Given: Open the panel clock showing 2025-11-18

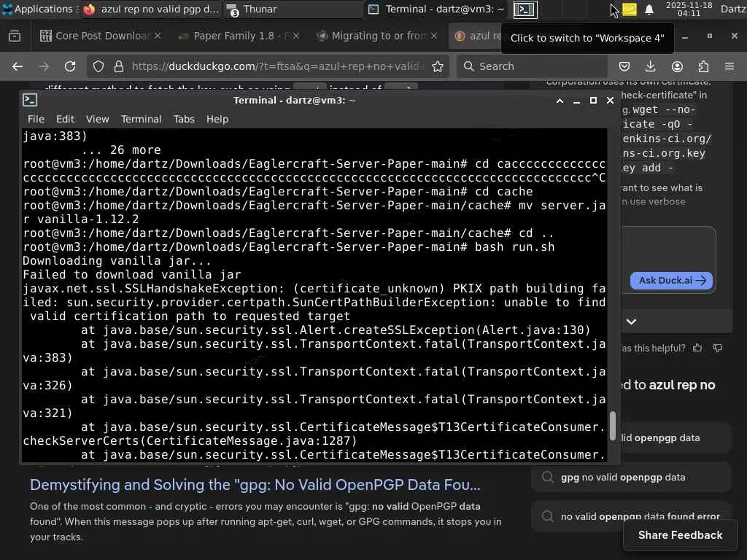Looking at the screenshot, I should pyautogui.click(x=689, y=9).
